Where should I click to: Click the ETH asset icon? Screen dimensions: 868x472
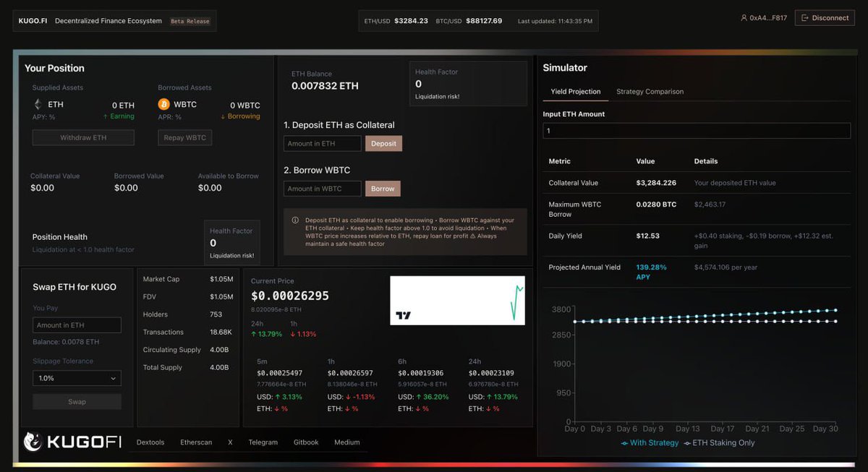tap(38, 104)
